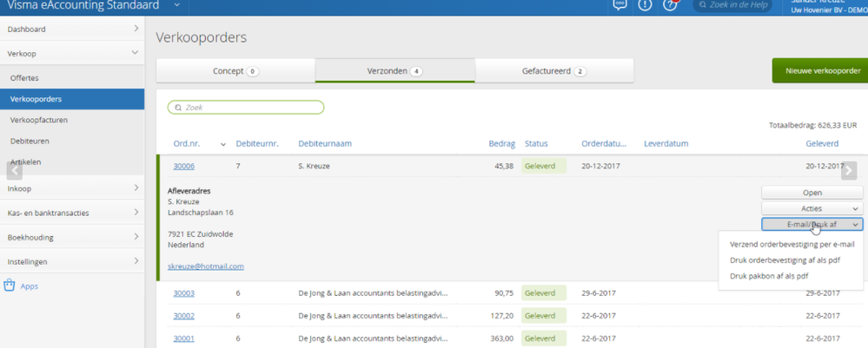Click the Zoek in de Help field
Image resolution: width=868 pixels, height=348 pixels.
coord(732,5)
